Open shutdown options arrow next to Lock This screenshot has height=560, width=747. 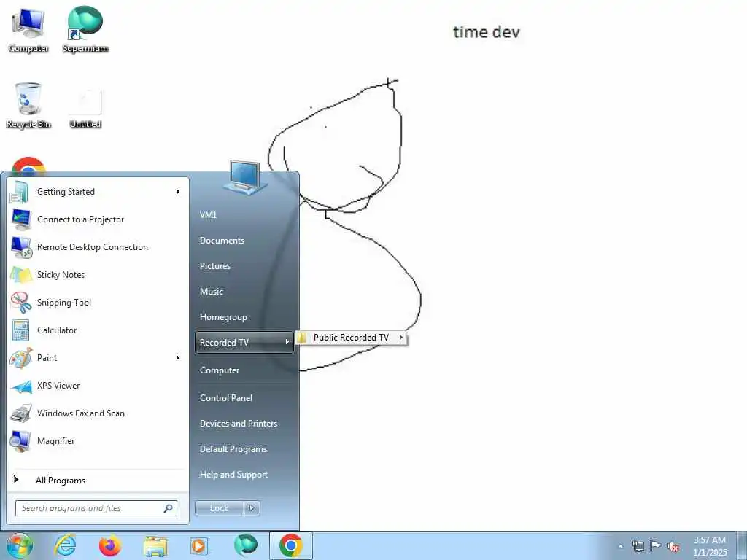pyautogui.click(x=252, y=508)
